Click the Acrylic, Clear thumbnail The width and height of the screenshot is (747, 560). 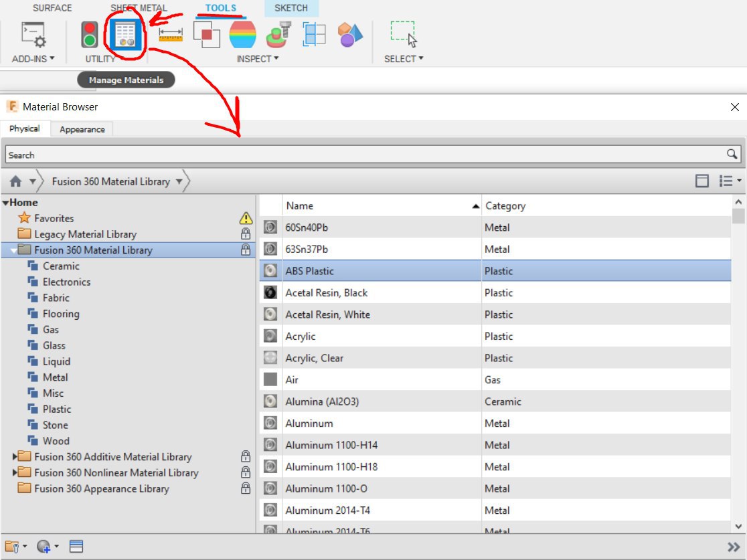[270, 358]
